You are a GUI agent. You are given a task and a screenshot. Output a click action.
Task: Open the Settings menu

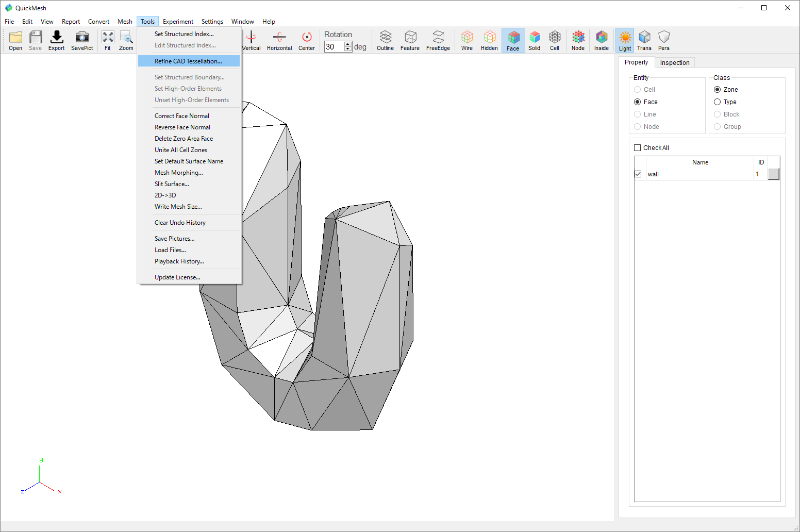tap(212, 22)
